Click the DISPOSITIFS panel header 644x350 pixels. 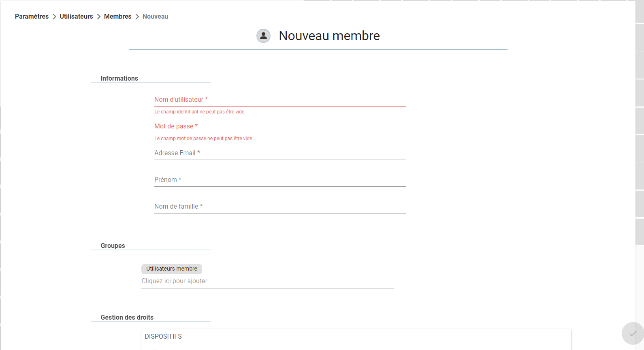pos(163,336)
